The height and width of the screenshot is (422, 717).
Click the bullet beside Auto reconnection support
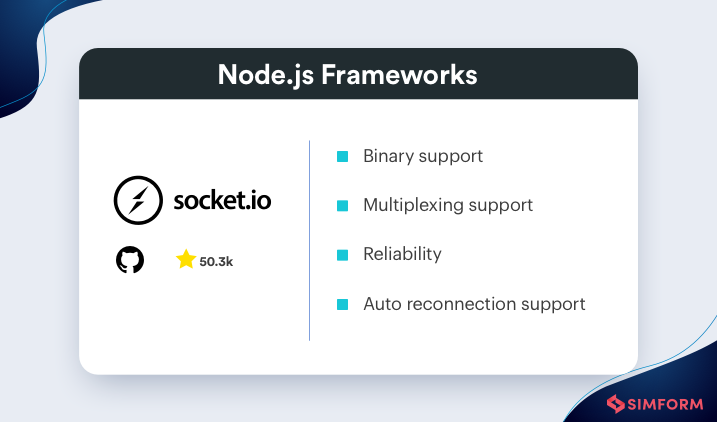click(342, 304)
